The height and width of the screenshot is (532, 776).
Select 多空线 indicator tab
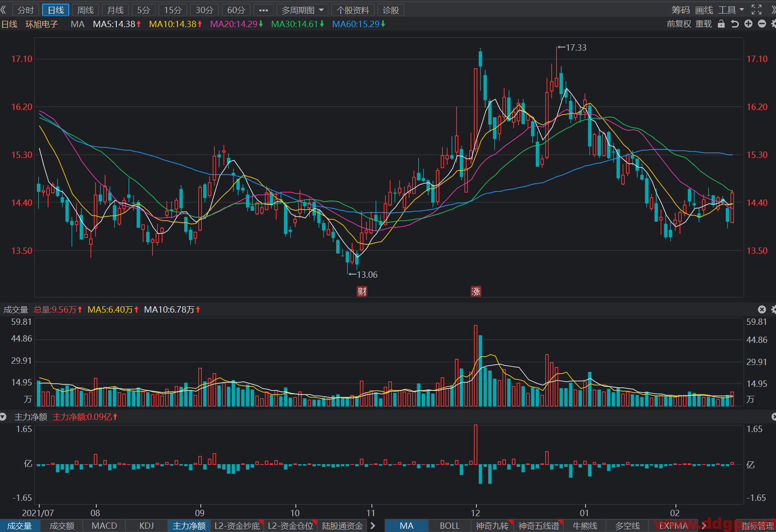[x=627, y=526]
